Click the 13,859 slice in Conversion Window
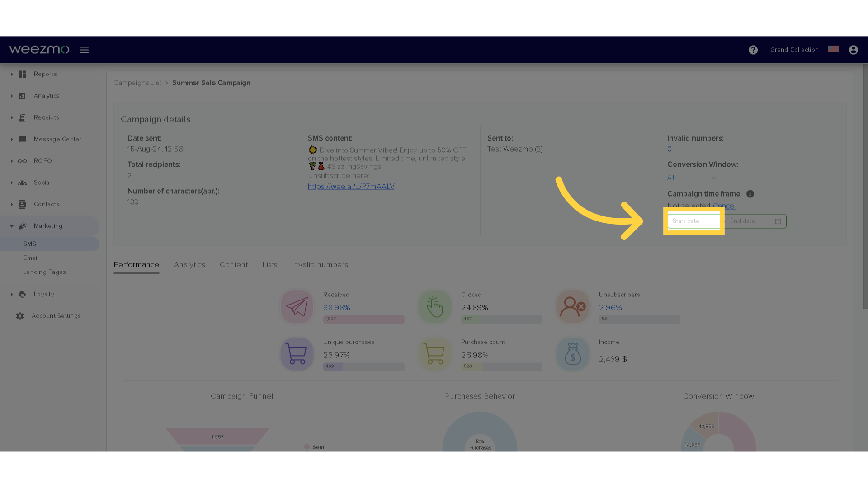Image resolution: width=868 pixels, height=488 pixels. pyautogui.click(x=706, y=427)
